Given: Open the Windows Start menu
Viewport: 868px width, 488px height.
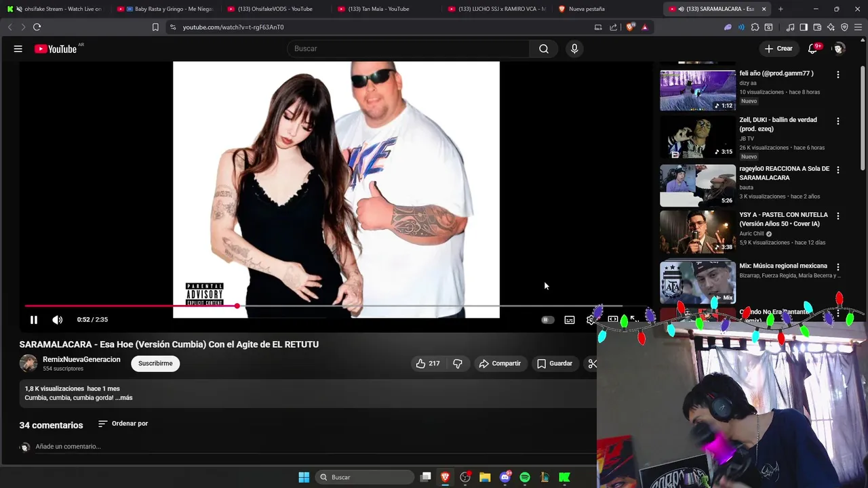Looking at the screenshot, I should (x=304, y=477).
